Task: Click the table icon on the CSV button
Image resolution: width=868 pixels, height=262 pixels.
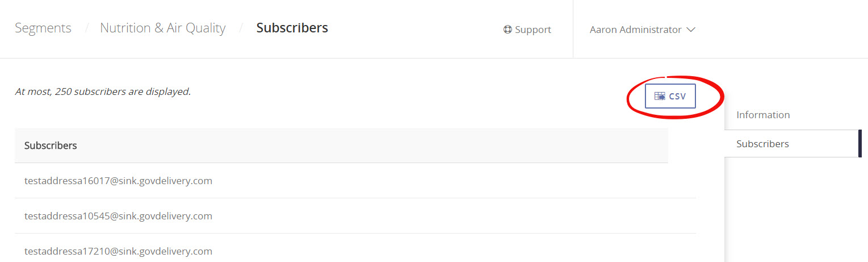Action: tap(660, 96)
